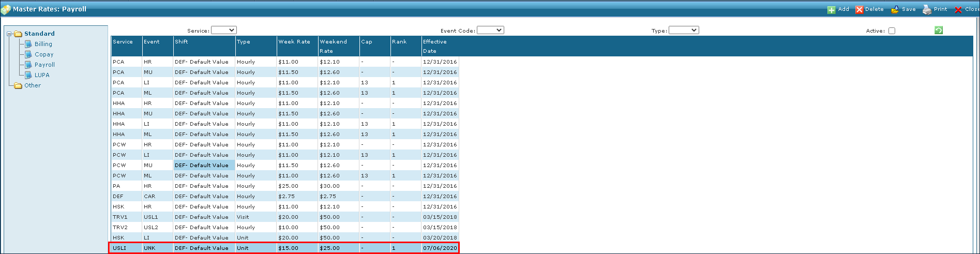The width and height of the screenshot is (980, 254).
Task: Click the green refresh icon
Action: coord(939,31)
